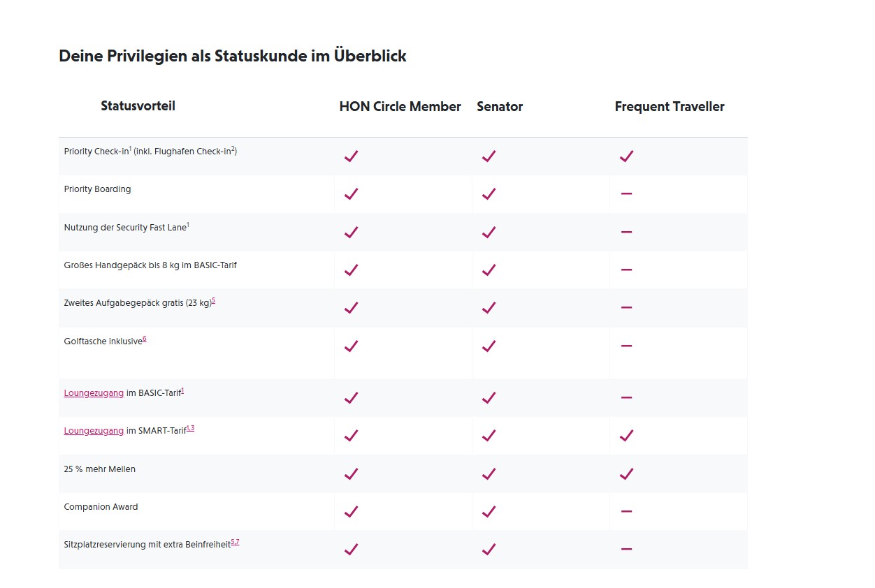The width and height of the screenshot is (875, 588).
Task: Click HON Circle checkmark for Sitzplatzreservierung row
Action: point(351,549)
